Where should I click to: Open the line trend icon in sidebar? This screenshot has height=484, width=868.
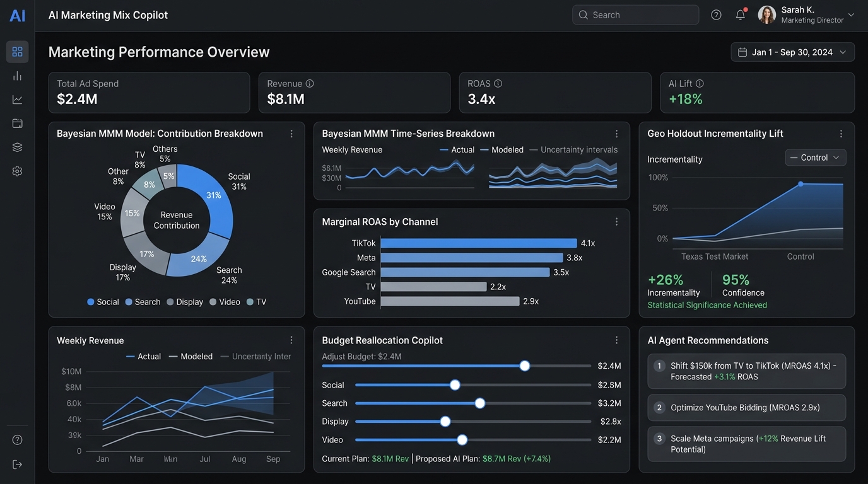pos(17,100)
